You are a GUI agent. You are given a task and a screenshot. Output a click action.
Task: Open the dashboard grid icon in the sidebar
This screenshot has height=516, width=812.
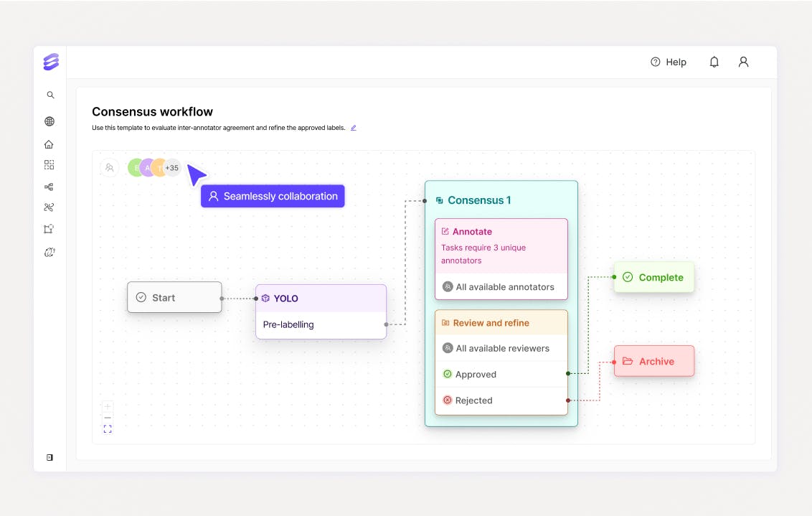click(49, 164)
